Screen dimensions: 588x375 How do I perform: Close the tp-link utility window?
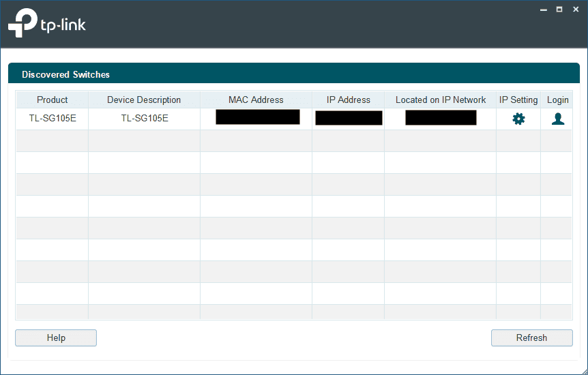click(576, 10)
